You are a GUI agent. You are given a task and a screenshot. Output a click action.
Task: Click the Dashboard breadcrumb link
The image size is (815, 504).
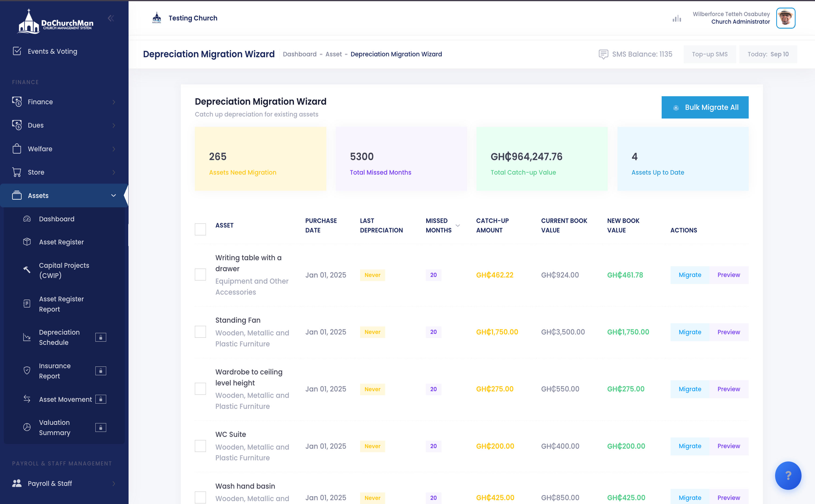point(299,54)
